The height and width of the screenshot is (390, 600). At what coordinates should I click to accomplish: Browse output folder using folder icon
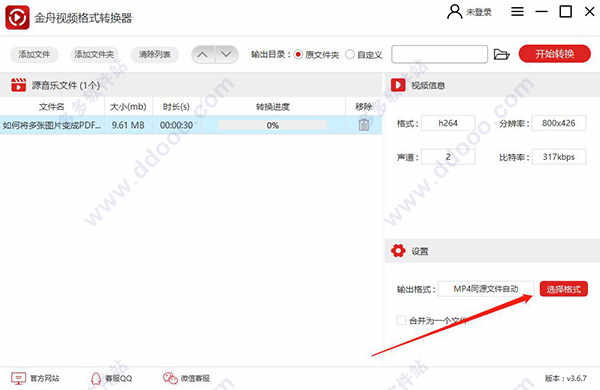click(501, 54)
